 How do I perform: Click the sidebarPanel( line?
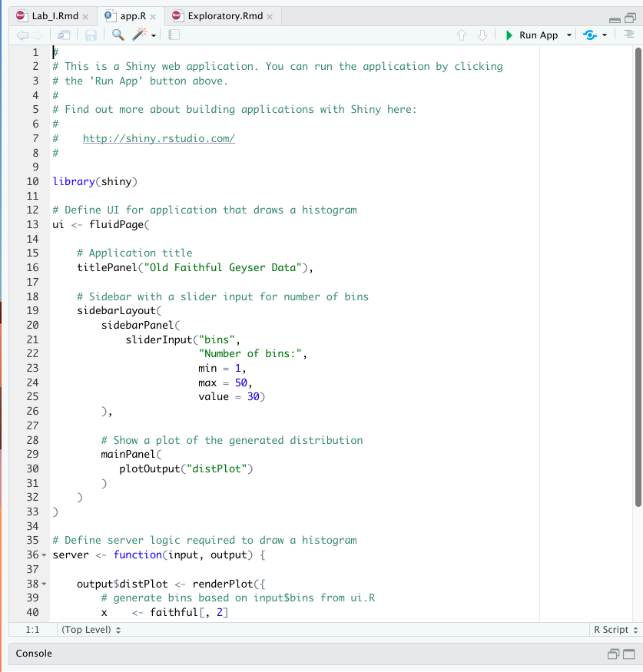(x=141, y=326)
